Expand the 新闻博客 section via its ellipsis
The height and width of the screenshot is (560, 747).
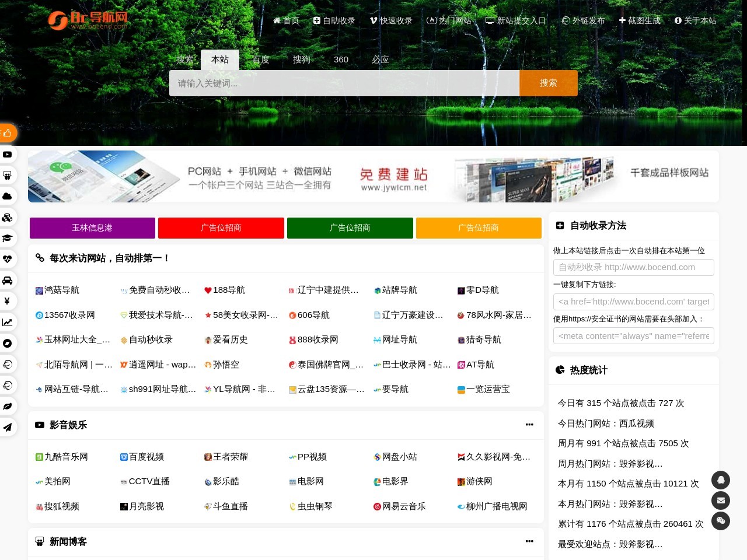529,541
